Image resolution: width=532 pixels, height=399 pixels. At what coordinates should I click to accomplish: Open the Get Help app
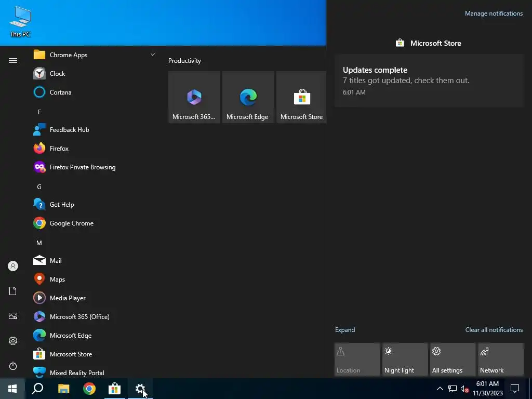click(x=95, y=205)
